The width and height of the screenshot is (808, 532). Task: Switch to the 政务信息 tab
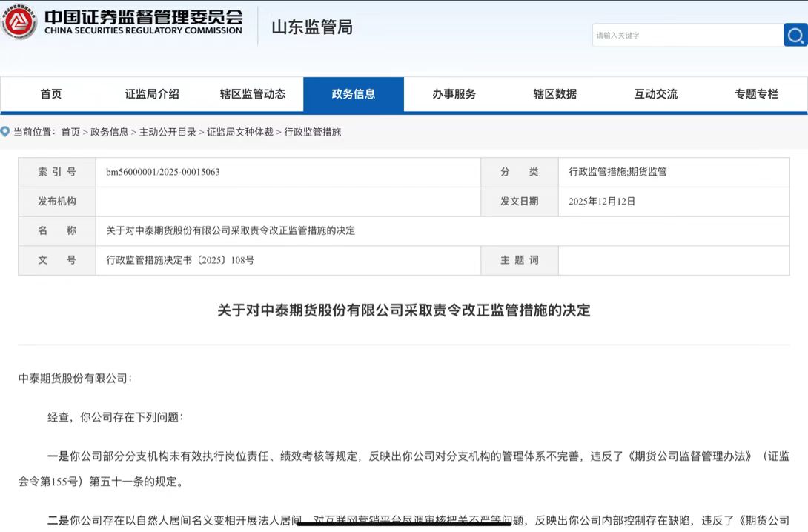(354, 94)
